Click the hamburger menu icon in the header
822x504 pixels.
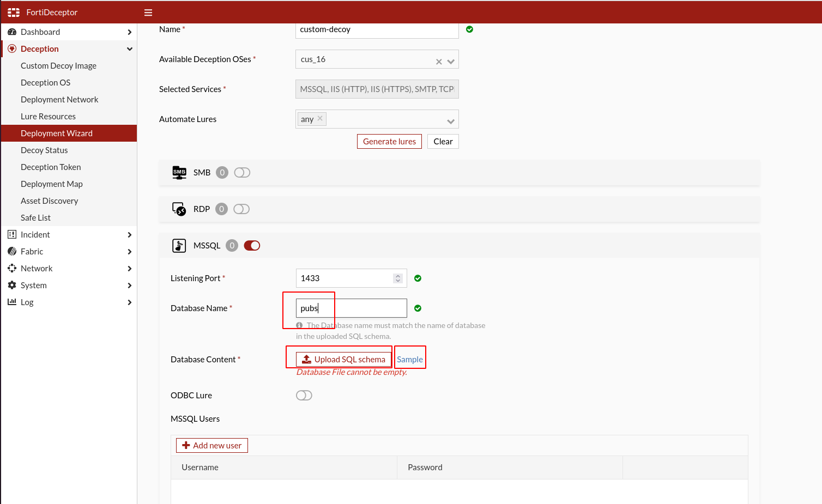coord(148,12)
